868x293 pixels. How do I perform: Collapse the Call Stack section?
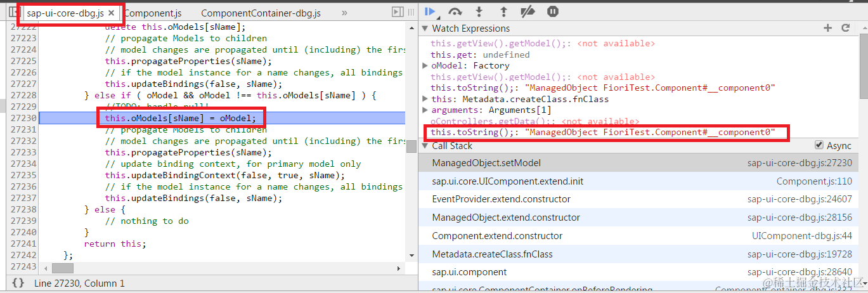425,146
